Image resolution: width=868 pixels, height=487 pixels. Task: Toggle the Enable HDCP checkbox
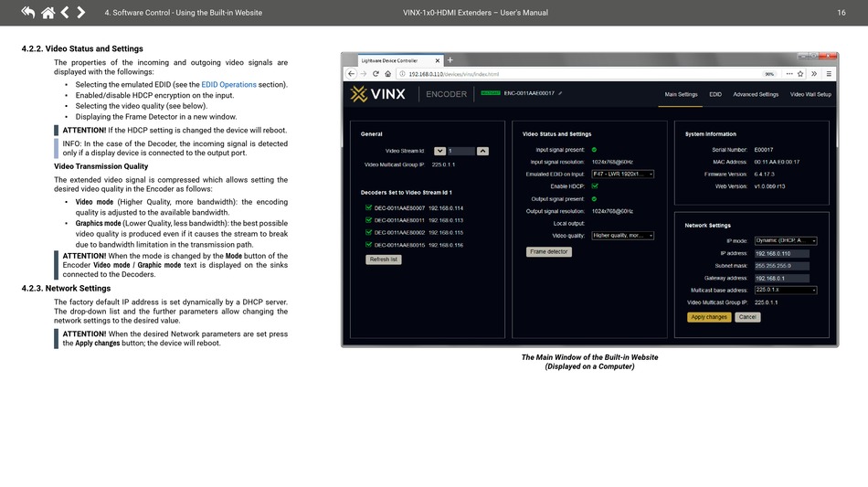coord(595,186)
